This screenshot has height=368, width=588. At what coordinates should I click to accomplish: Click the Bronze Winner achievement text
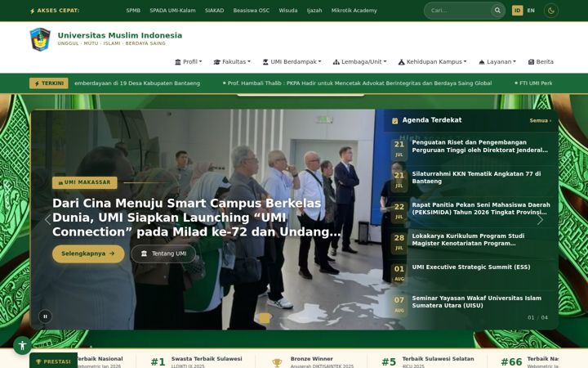click(311, 359)
